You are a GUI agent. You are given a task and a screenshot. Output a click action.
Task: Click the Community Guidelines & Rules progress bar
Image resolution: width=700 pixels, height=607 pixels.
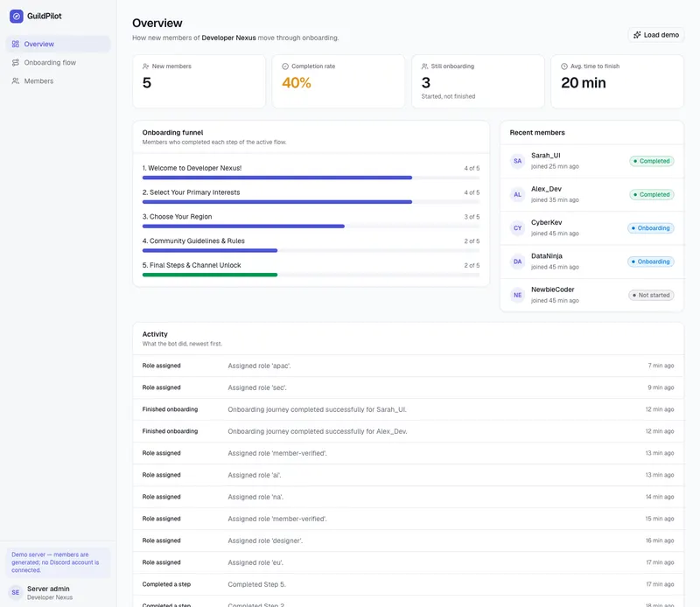point(311,250)
